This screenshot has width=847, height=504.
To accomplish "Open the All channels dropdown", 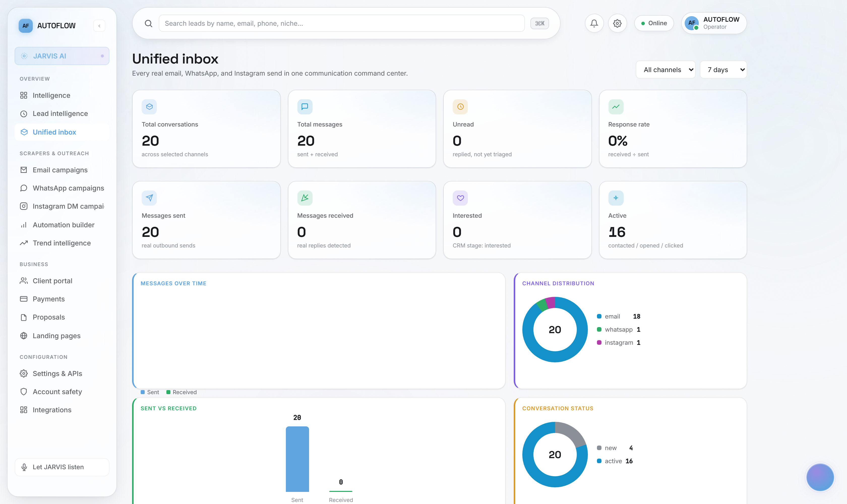I will pos(665,70).
